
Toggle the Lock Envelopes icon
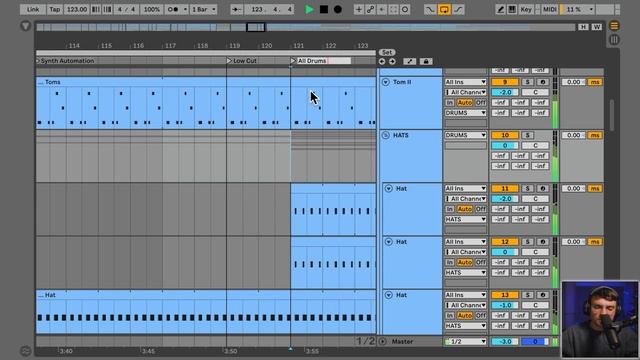point(426,61)
